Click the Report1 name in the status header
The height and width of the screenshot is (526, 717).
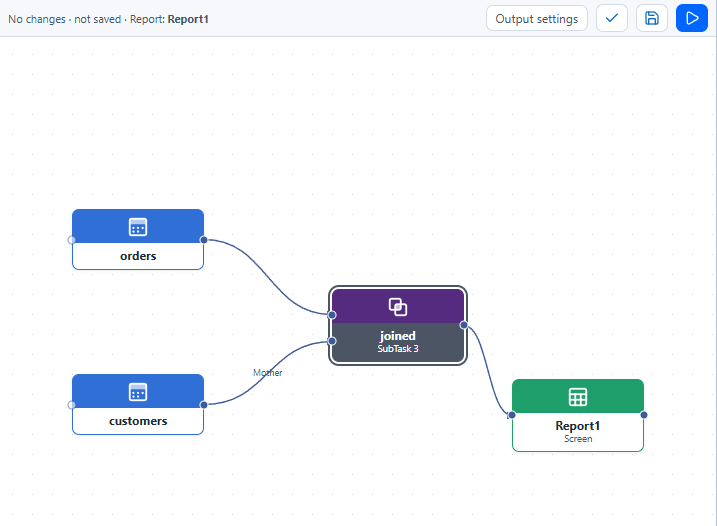[188, 19]
